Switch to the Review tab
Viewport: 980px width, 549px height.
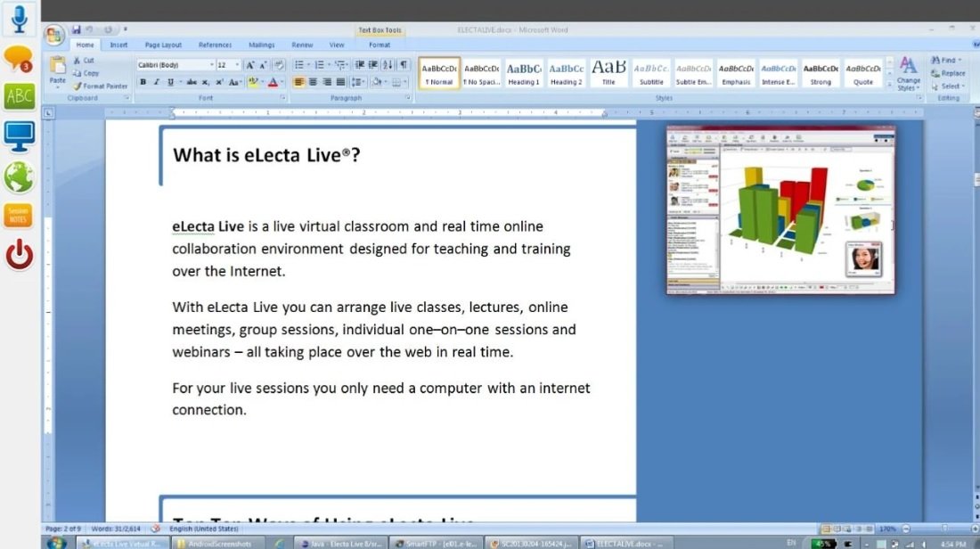[302, 45]
